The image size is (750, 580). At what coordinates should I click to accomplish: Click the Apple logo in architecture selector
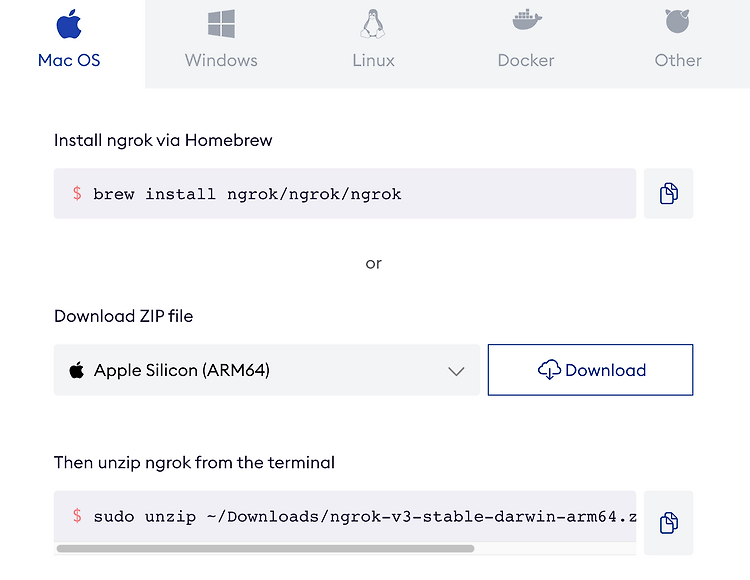[x=77, y=370]
